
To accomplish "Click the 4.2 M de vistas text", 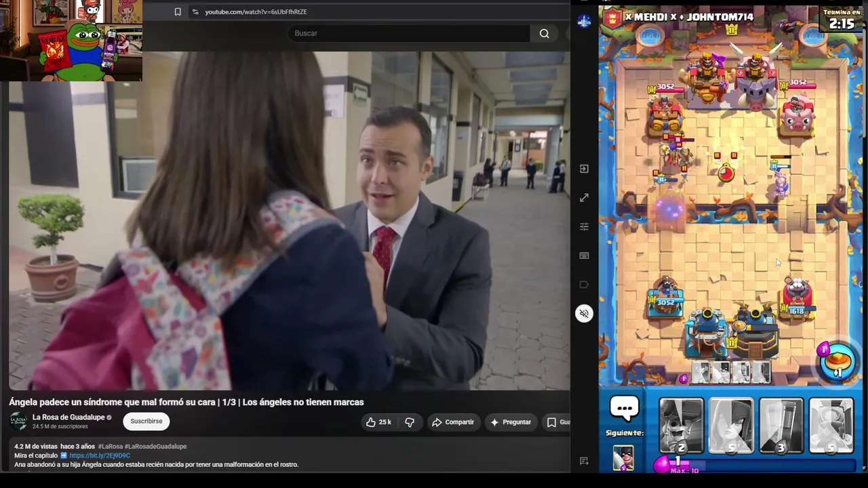I will tap(36, 447).
